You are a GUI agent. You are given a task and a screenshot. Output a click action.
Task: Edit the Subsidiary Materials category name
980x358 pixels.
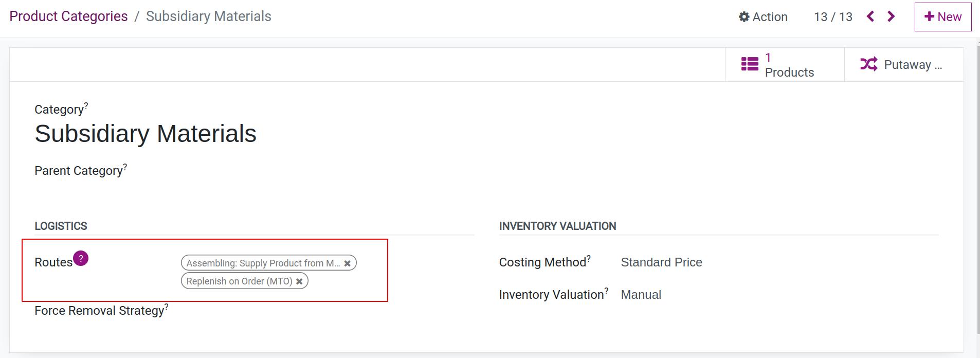146,134
